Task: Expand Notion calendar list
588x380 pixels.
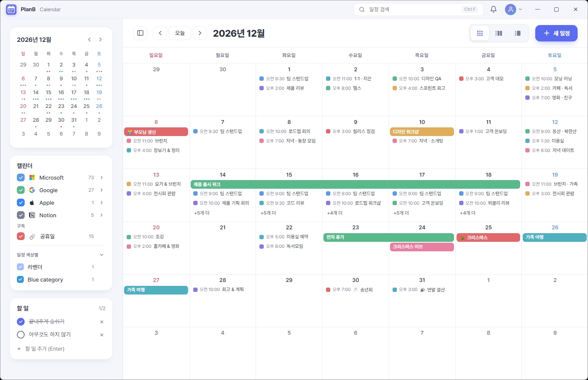Action: pyautogui.click(x=102, y=215)
